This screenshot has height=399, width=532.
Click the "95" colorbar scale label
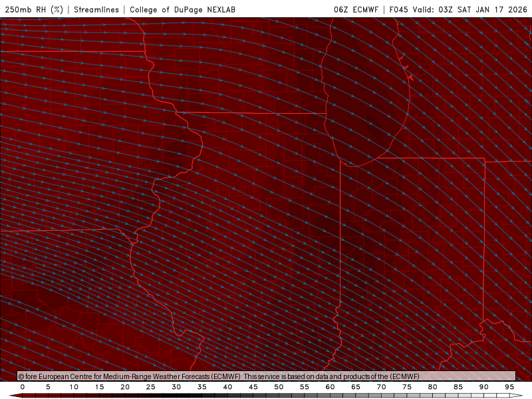click(x=509, y=387)
